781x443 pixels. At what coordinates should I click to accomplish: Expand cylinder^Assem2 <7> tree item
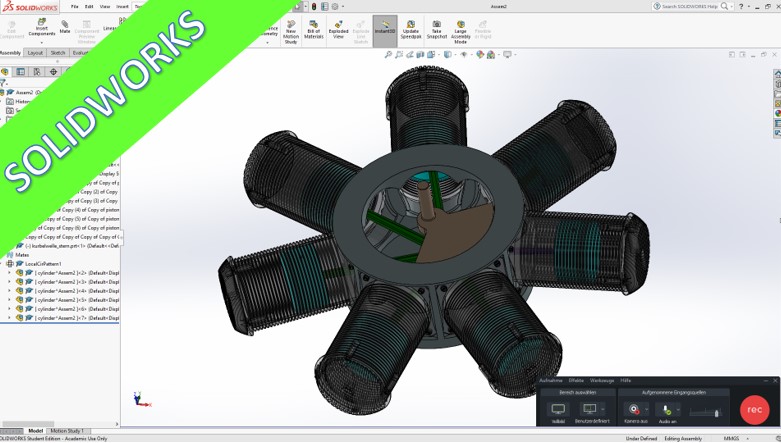click(x=9, y=318)
